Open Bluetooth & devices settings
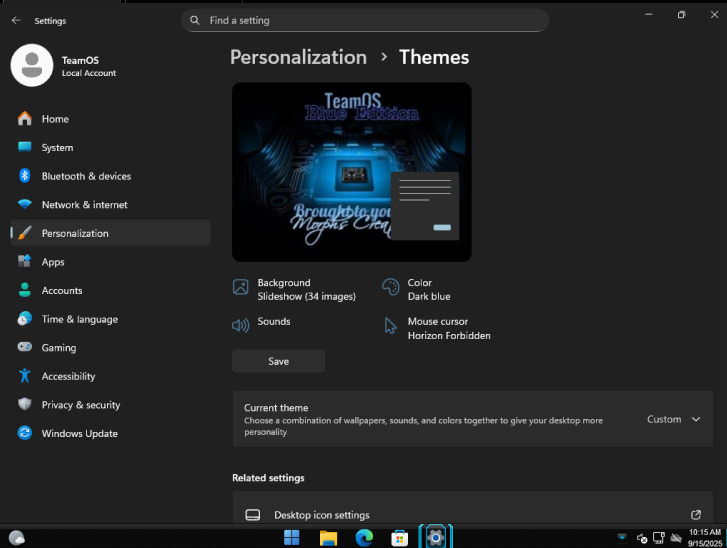Image resolution: width=727 pixels, height=548 pixels. coord(110,176)
